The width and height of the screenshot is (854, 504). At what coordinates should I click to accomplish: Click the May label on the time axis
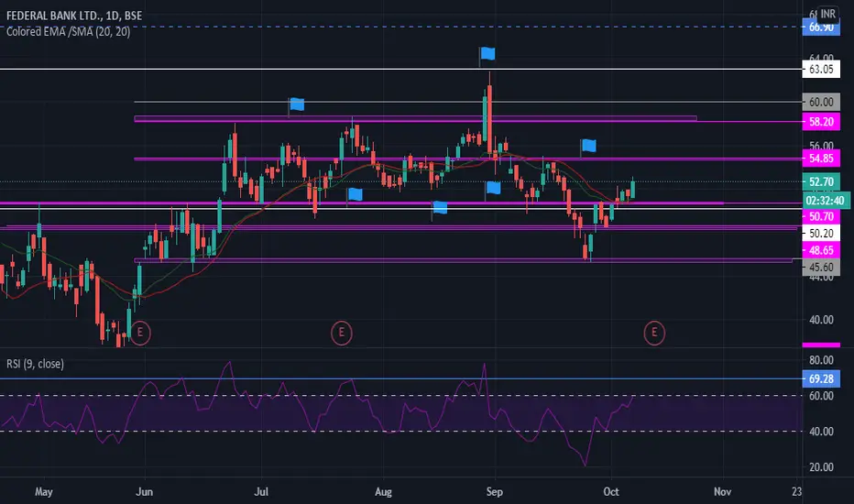[x=44, y=492]
